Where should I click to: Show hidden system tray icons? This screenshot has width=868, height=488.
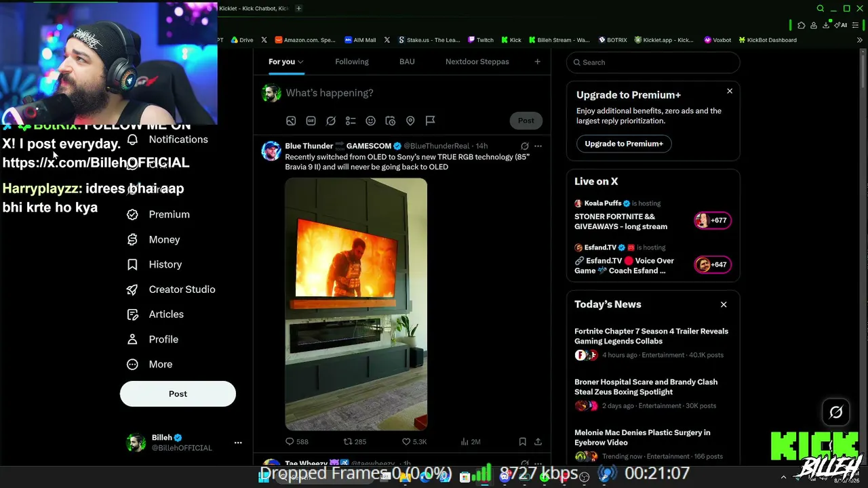tap(783, 477)
